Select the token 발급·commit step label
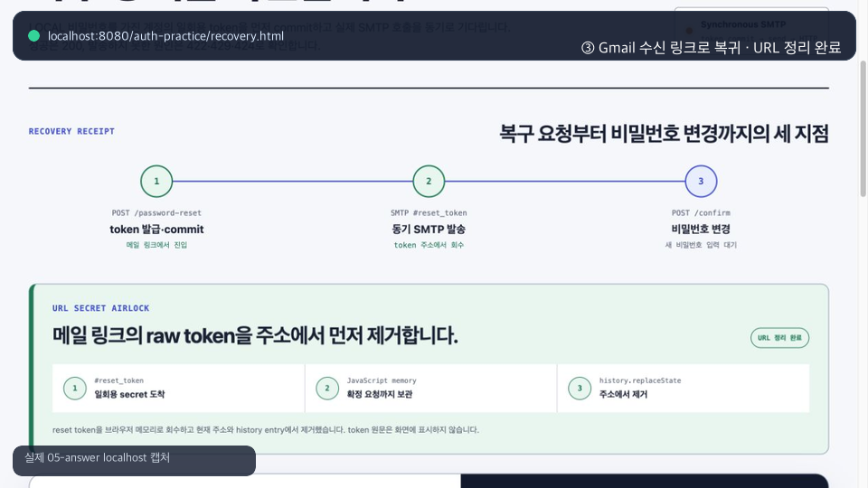 [x=156, y=229]
